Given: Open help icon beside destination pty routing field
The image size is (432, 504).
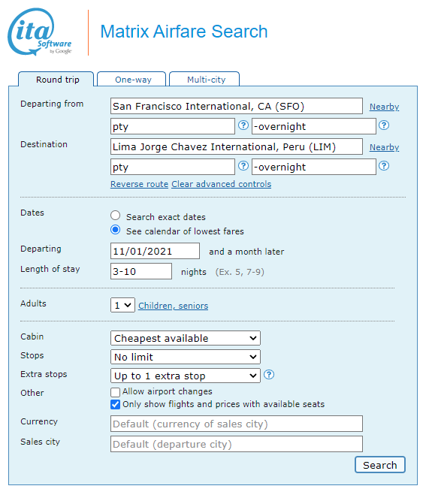Looking at the screenshot, I should 243,166.
